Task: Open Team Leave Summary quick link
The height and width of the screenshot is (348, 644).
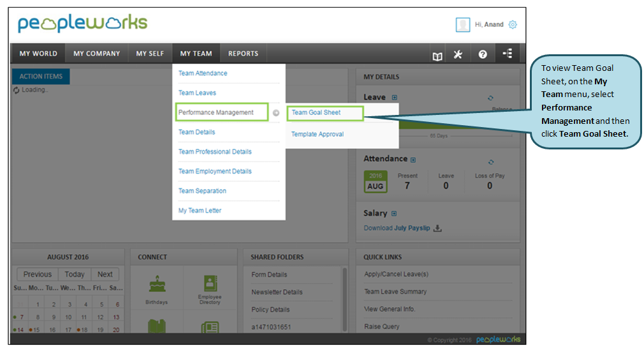Action: [395, 292]
